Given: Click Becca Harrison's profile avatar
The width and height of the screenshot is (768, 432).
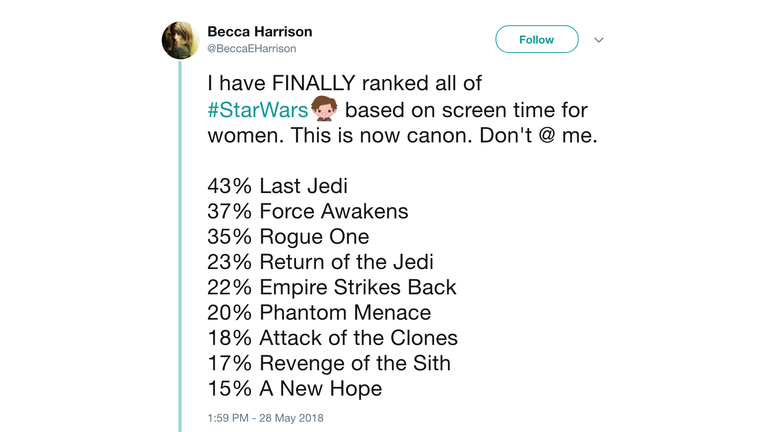Looking at the screenshot, I should coord(180,40).
